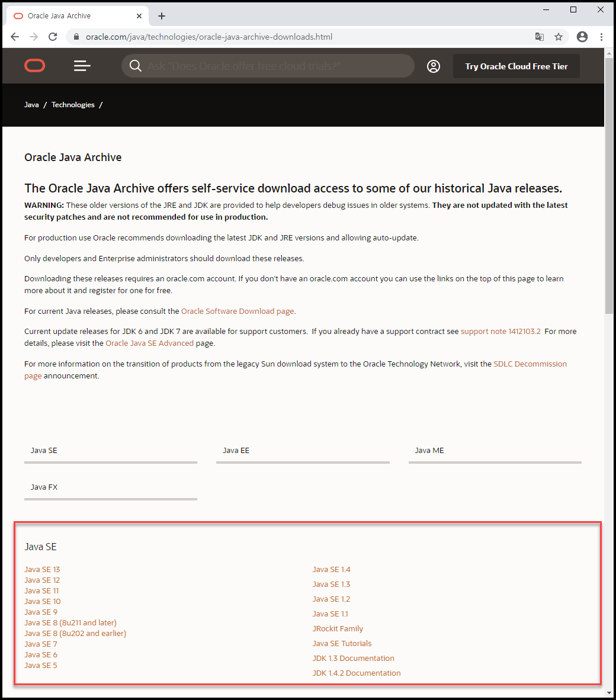The width and height of the screenshot is (616, 700).
Task: Open Technologies breadcrumb link
Action: (73, 104)
